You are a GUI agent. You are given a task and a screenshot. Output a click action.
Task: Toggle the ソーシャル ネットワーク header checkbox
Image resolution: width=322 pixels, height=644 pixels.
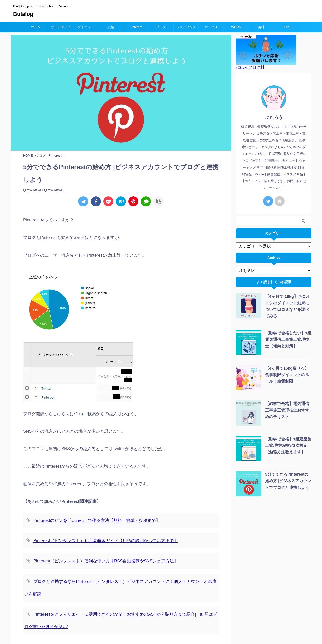[27, 355]
